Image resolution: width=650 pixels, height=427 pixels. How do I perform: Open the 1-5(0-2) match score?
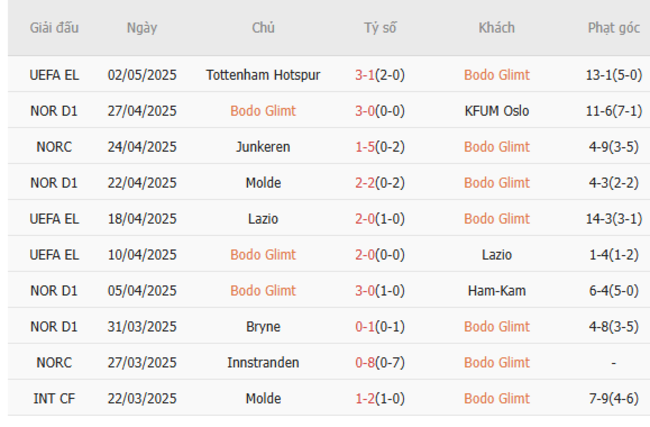379,147
